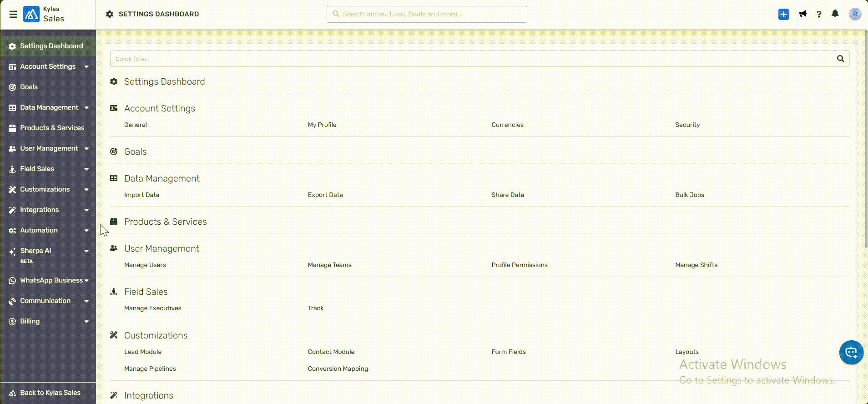Open the user avatar profile menu
This screenshot has height=404, width=868.
tap(855, 14)
